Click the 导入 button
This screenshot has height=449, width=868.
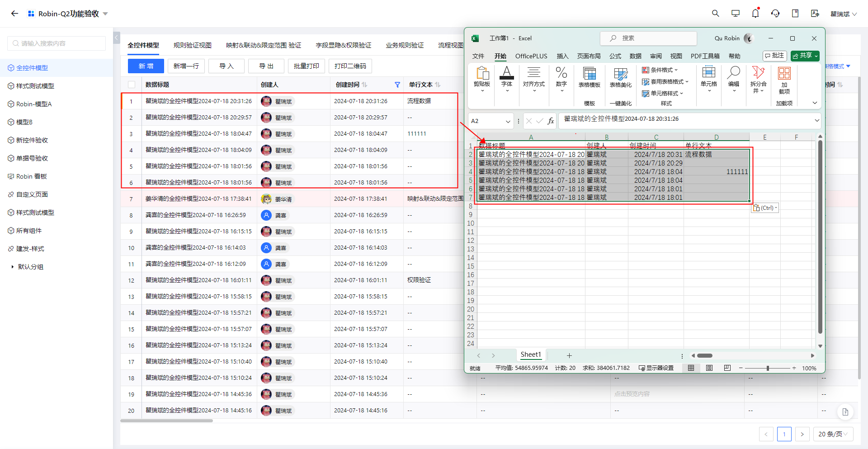[226, 66]
